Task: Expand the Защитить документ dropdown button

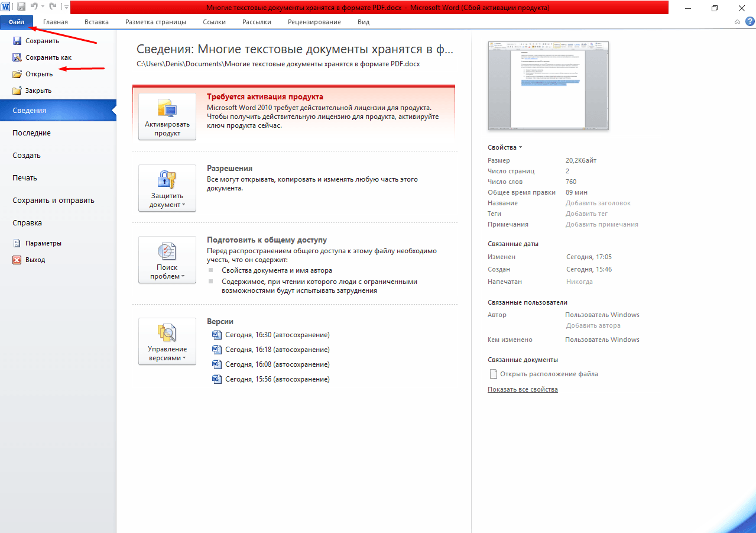Action: point(167,188)
